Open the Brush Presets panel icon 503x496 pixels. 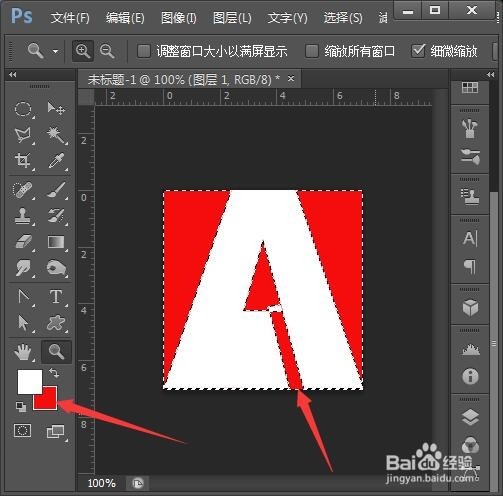coord(470,157)
